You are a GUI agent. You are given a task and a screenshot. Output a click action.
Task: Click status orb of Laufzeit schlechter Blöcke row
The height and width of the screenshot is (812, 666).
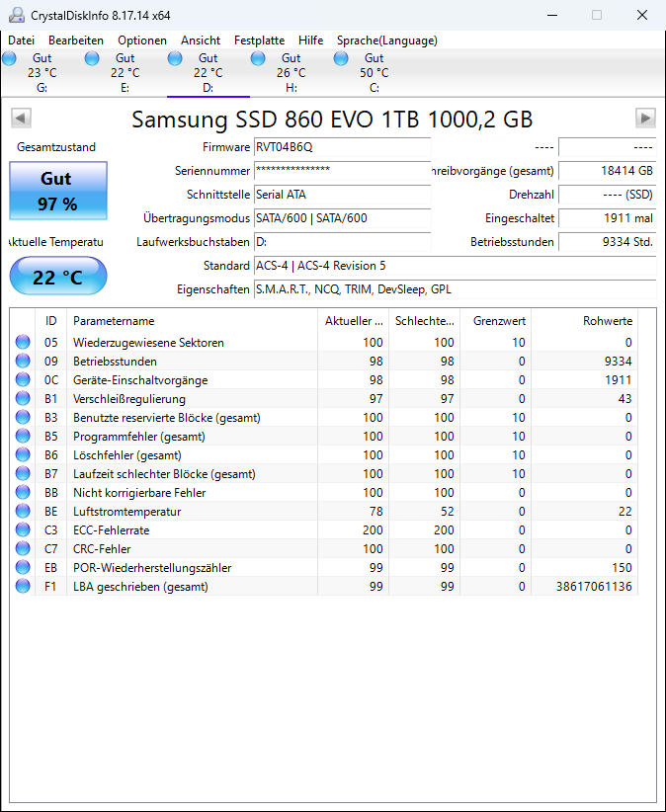23,474
